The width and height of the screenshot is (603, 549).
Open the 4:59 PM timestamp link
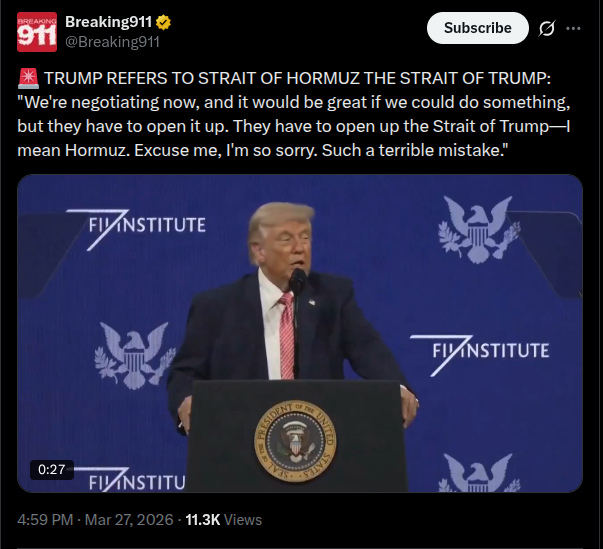pos(45,520)
